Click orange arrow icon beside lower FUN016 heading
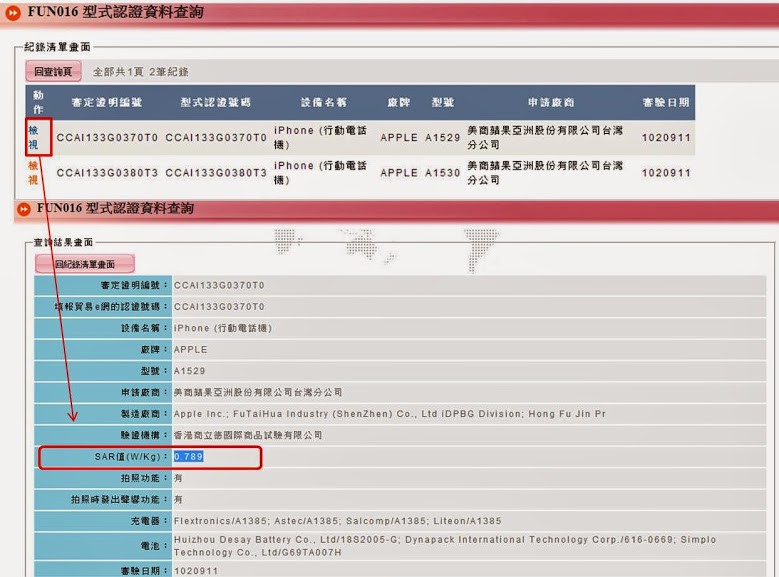The image size is (779, 577). (x=23, y=209)
